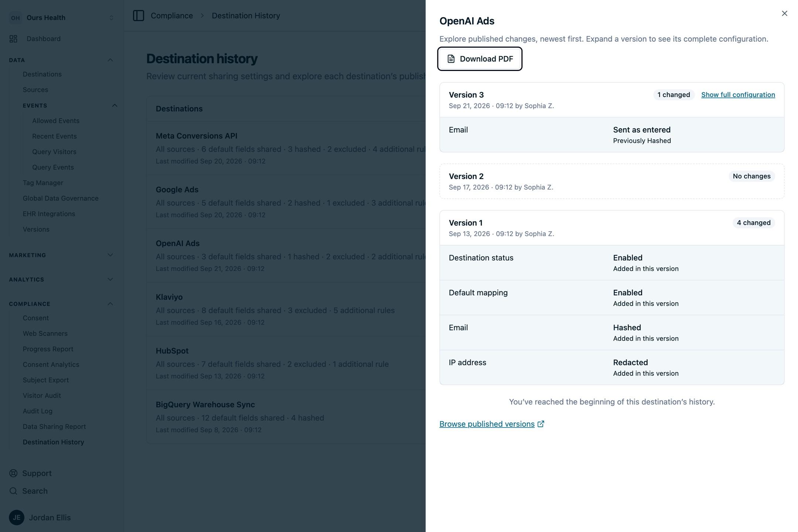Click the document icon in Download PDF
This screenshot has height=532, width=798.
(451, 59)
